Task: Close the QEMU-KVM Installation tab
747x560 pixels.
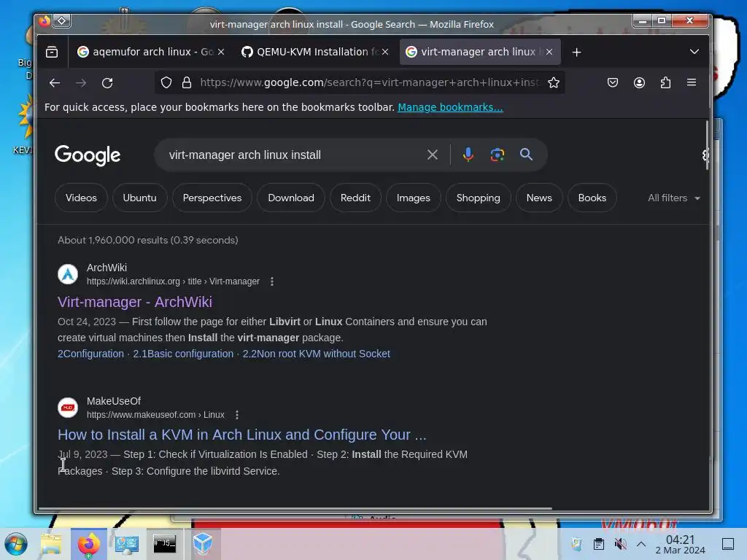Action: point(385,52)
